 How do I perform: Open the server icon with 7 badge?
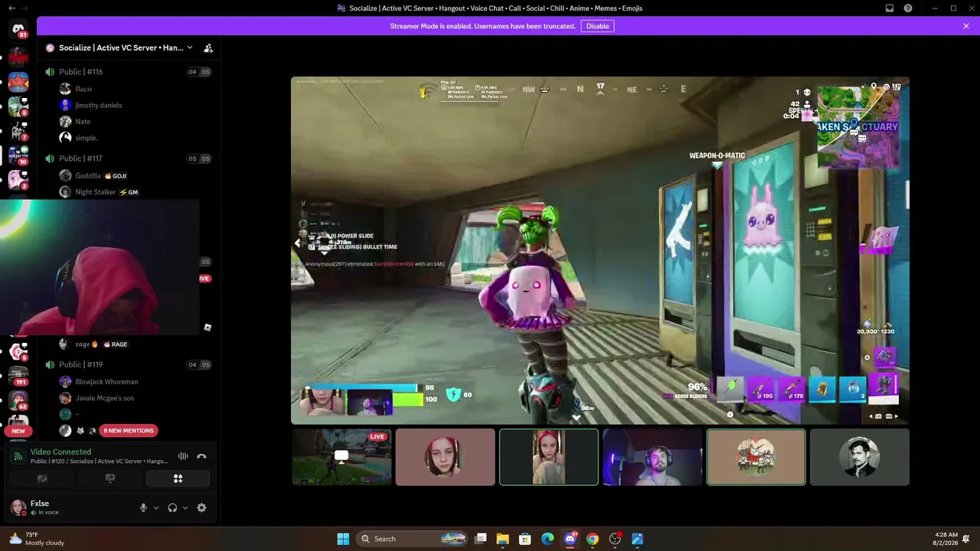pyautogui.click(x=18, y=131)
